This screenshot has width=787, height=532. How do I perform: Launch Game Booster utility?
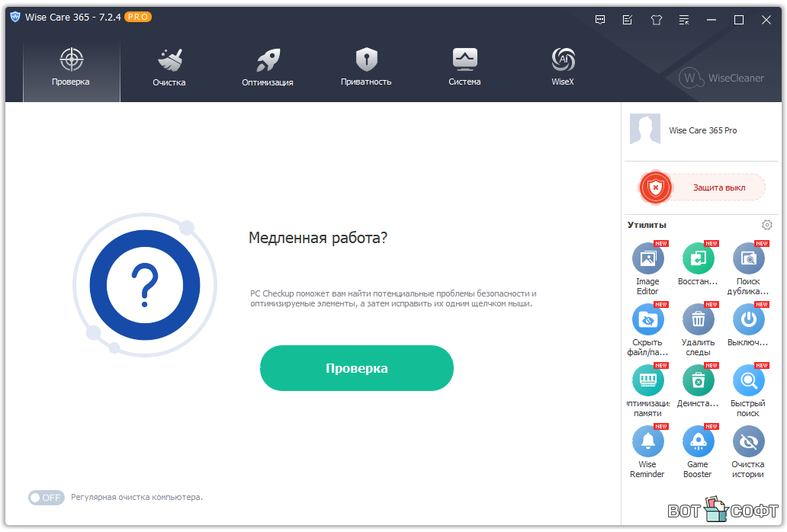699,442
